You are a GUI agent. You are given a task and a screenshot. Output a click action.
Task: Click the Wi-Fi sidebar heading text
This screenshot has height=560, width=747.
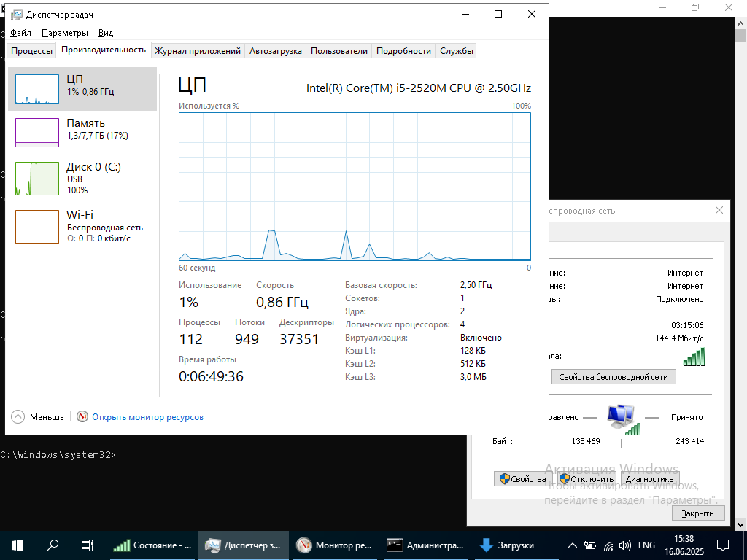click(80, 215)
